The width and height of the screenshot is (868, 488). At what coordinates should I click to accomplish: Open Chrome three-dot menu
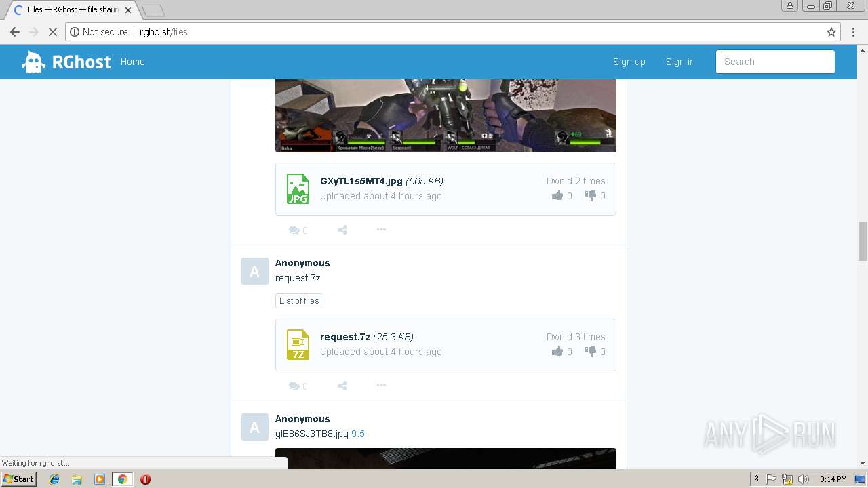853,32
